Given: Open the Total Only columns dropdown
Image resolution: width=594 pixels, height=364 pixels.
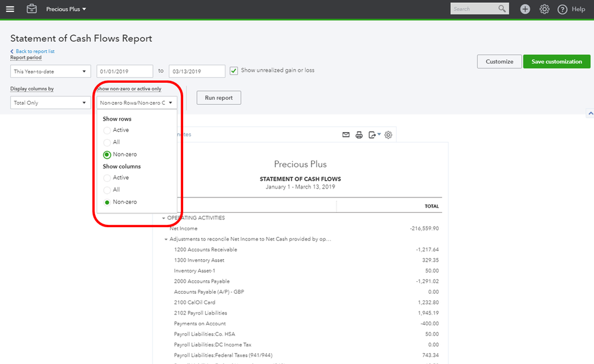Looking at the screenshot, I should coord(51,103).
